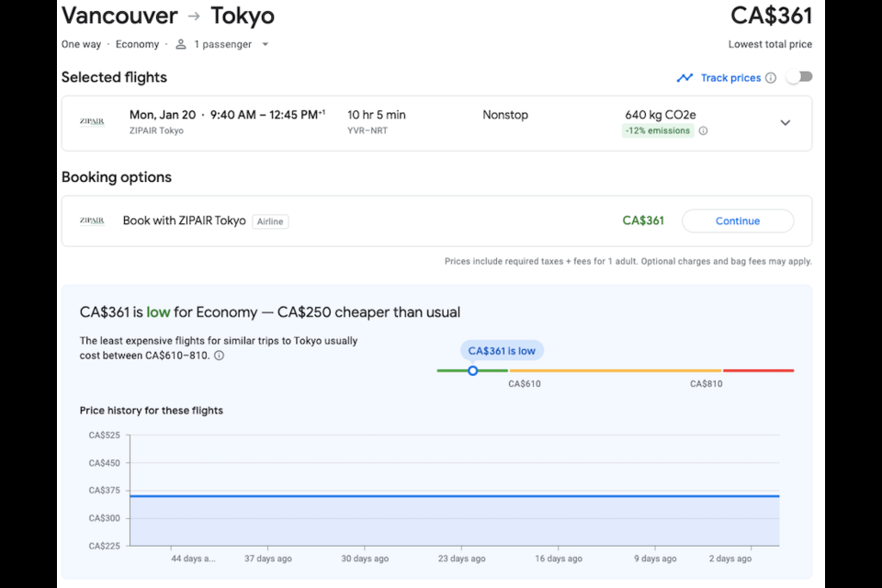The height and width of the screenshot is (588, 882).
Task: Open the passenger count dropdown arrow
Action: (266, 44)
